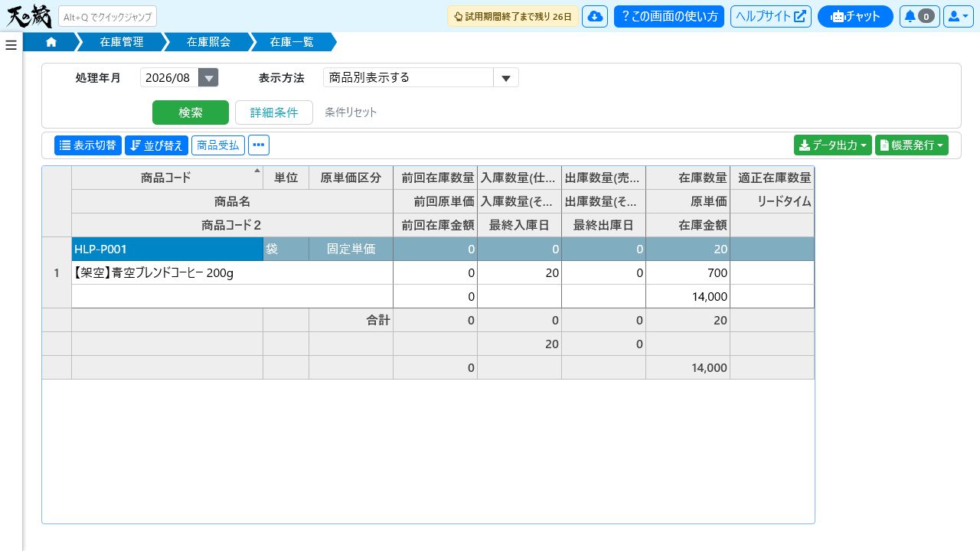Click the 14,000 amount in row 1
This screenshot has width=980, height=551.
click(688, 296)
